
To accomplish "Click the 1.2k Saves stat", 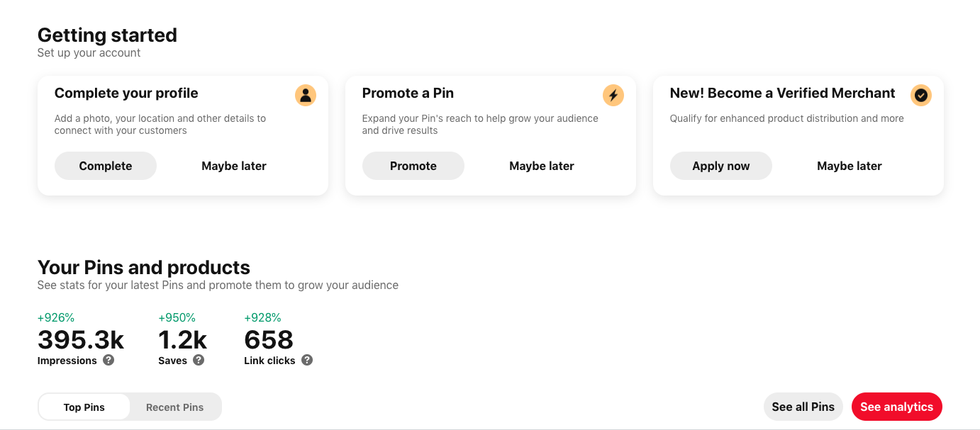I will pyautogui.click(x=182, y=340).
